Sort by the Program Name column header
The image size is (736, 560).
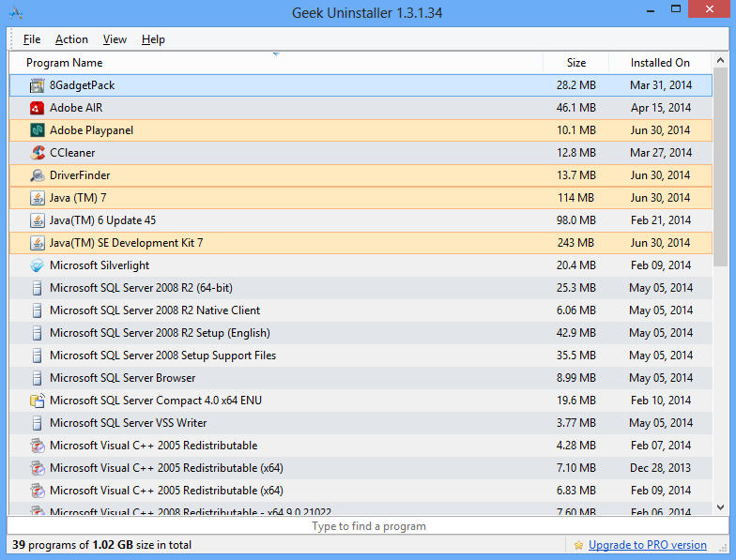[276, 62]
